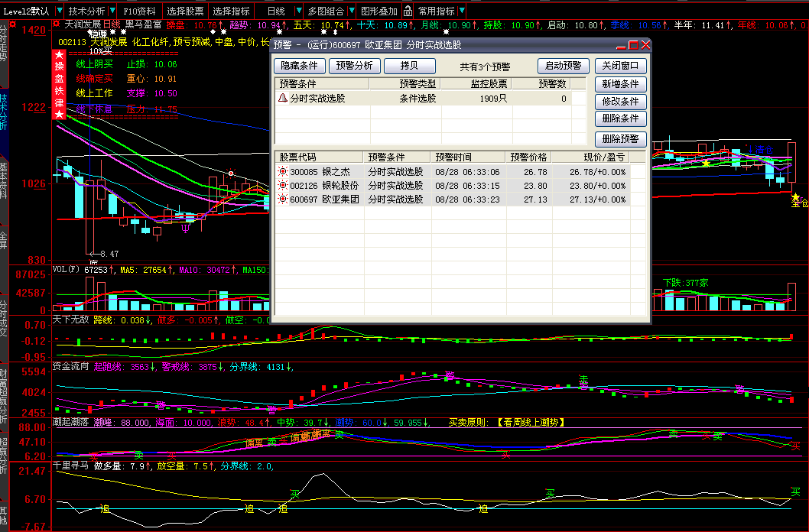This screenshot has height=532, width=809.
Task: Click the alert icon for 300085 银之杰
Action: pos(282,172)
